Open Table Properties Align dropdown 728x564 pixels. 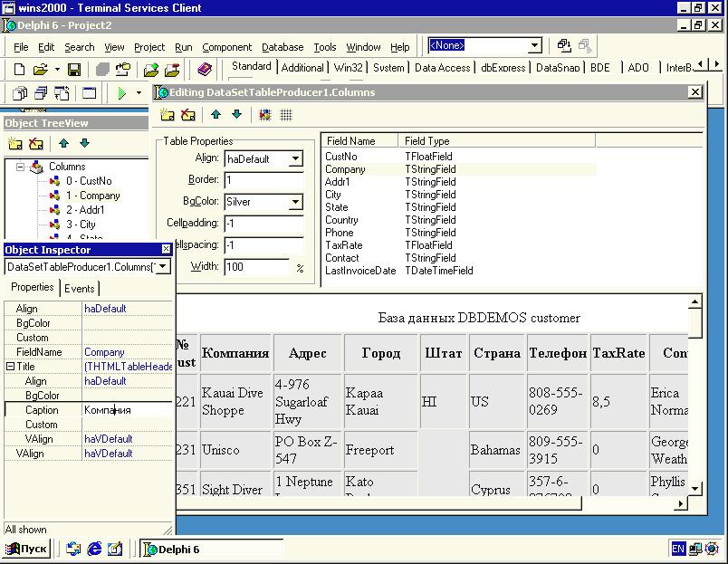point(295,159)
